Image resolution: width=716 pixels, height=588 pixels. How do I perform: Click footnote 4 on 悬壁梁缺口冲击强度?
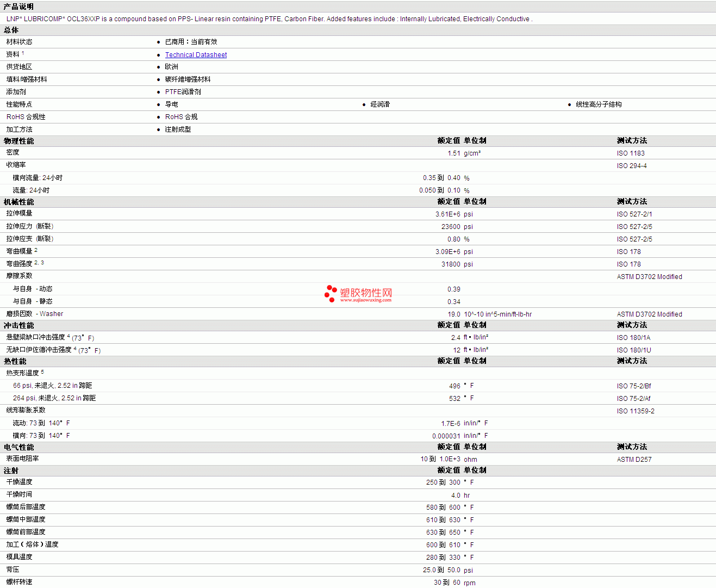69,336
